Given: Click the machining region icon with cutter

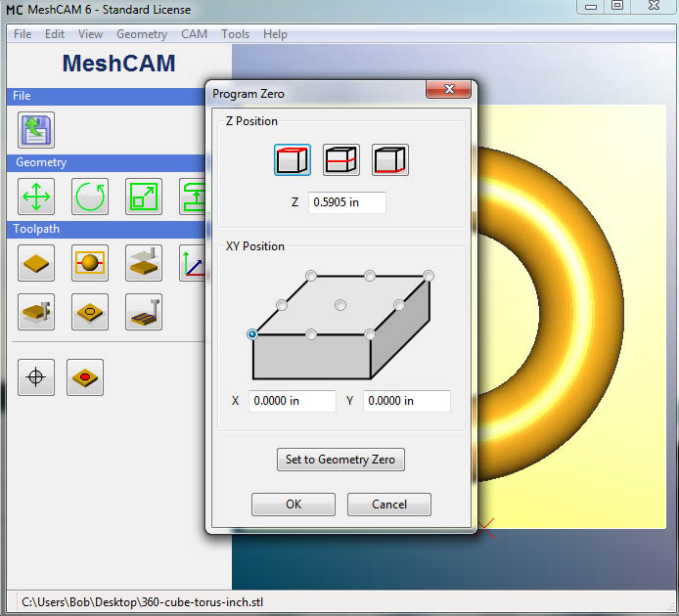Looking at the screenshot, I should [144, 263].
